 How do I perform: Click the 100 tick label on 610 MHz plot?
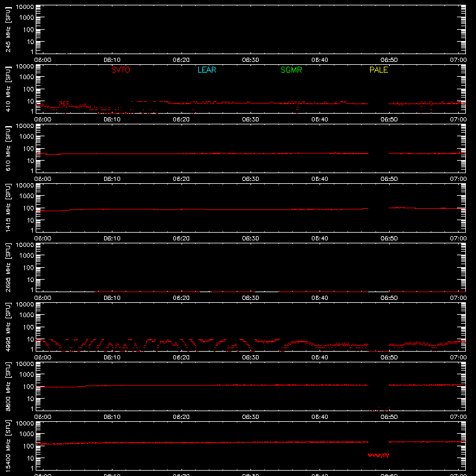(29, 149)
